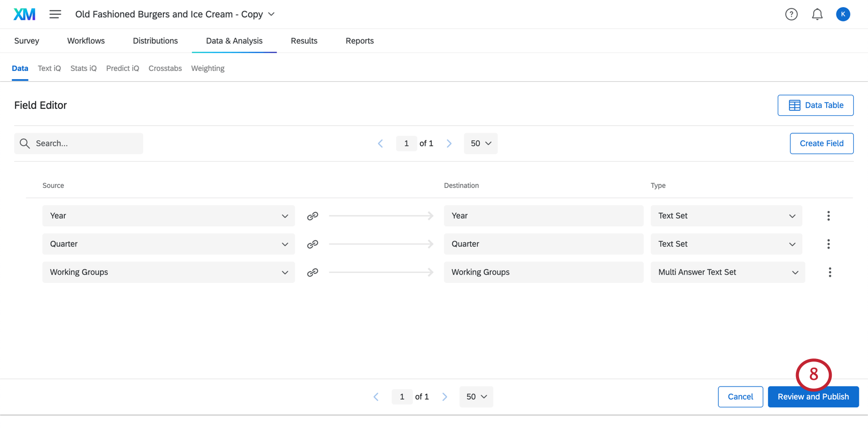Open the Crosstabs sub-tab
Screen dimensions: 868x433
165,68
